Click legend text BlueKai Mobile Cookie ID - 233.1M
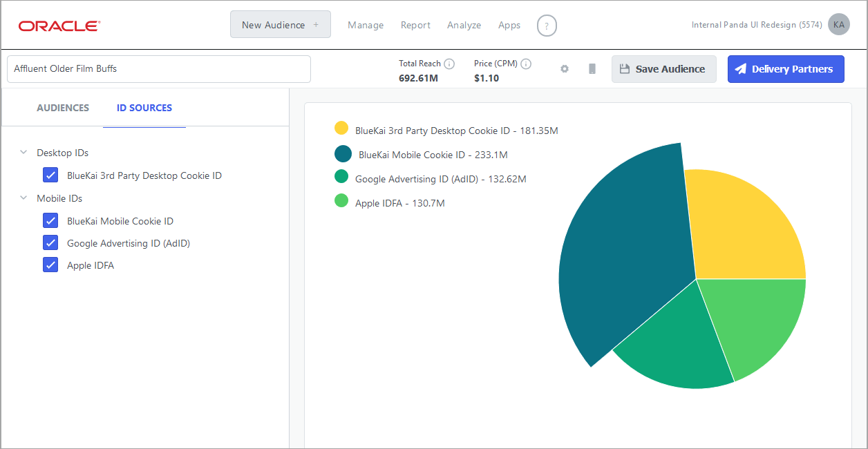868x449 pixels. (x=433, y=155)
